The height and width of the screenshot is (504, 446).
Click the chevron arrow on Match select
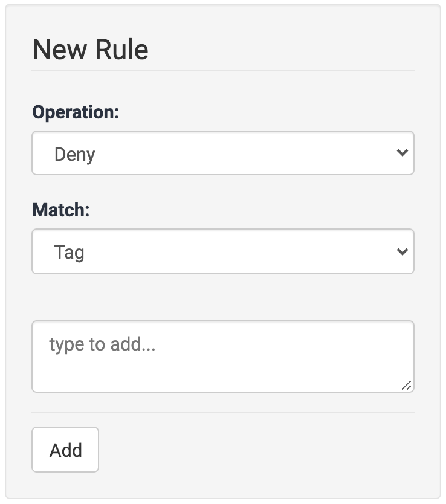coord(402,251)
